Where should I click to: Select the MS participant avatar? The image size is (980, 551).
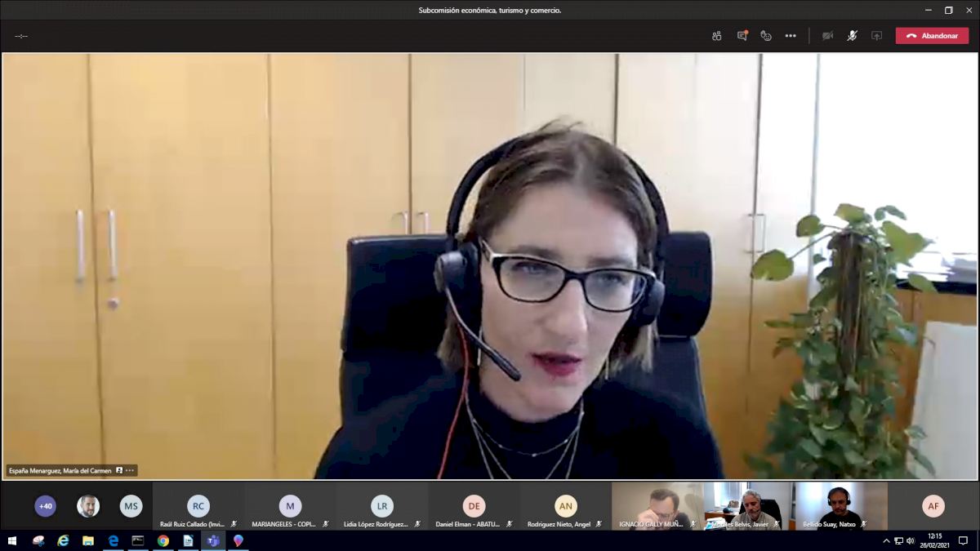pos(131,506)
